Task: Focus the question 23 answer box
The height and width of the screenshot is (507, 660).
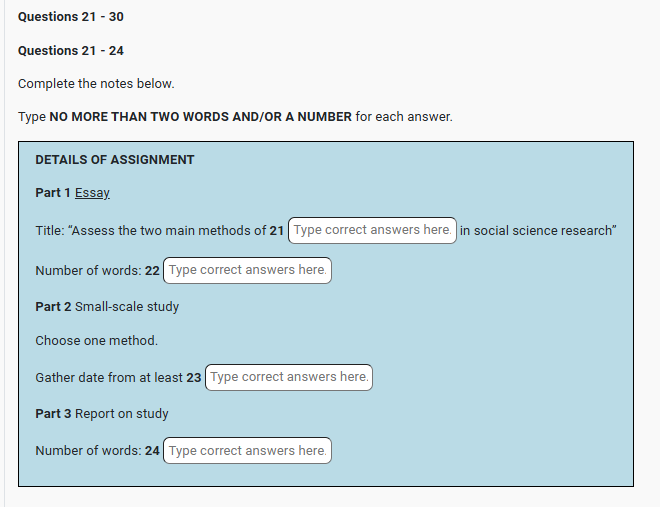Action: click(289, 377)
